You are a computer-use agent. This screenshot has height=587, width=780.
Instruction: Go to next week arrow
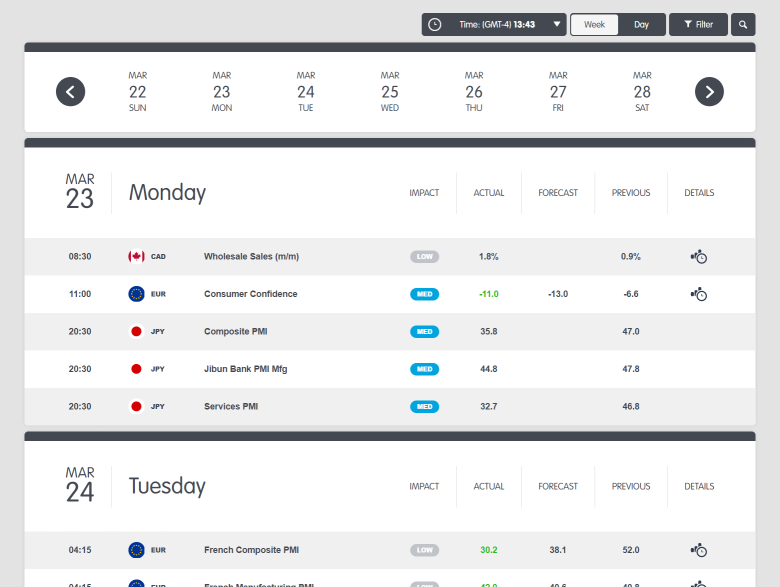tap(709, 92)
